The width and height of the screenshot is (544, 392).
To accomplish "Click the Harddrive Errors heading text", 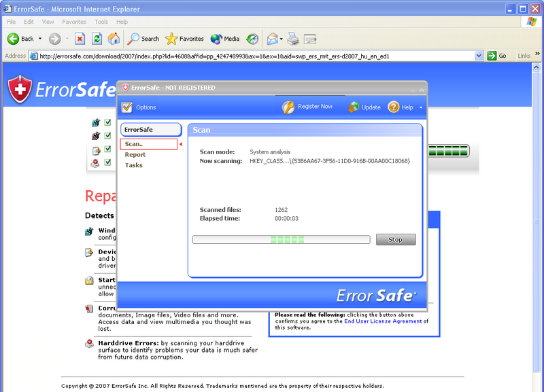I will (x=129, y=343).
